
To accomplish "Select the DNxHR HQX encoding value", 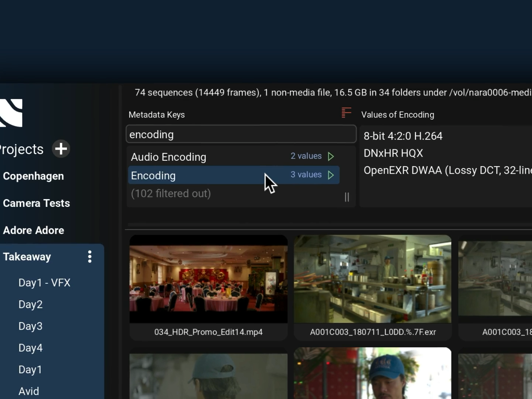I will click(x=393, y=153).
